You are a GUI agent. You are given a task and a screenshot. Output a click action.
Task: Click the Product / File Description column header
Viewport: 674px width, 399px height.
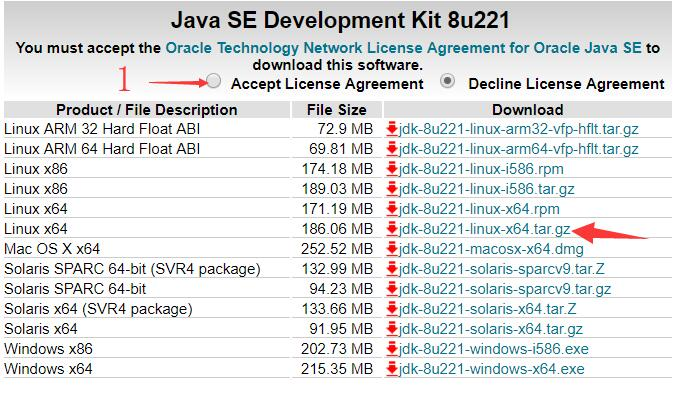[147, 110]
